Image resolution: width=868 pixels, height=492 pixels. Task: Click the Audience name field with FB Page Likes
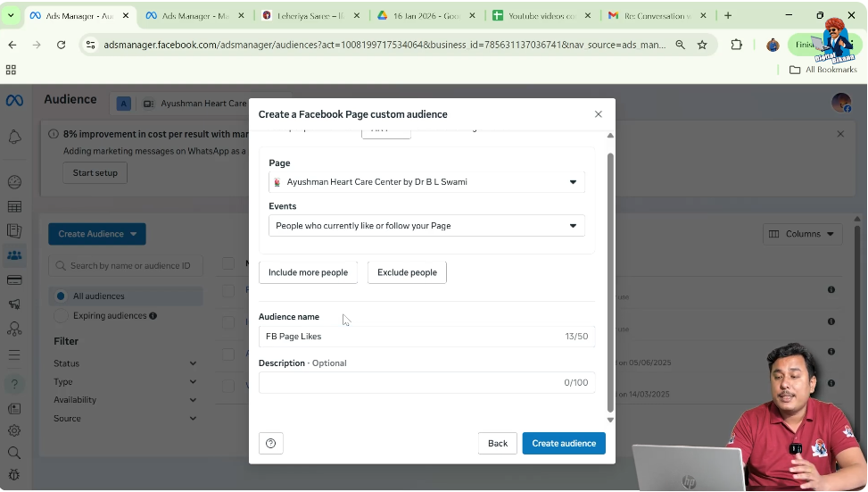(426, 337)
